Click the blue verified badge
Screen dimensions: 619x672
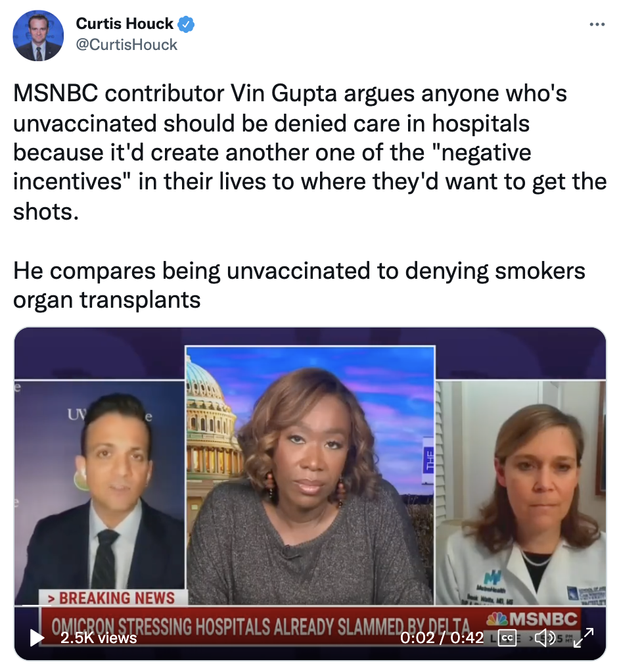tap(186, 24)
